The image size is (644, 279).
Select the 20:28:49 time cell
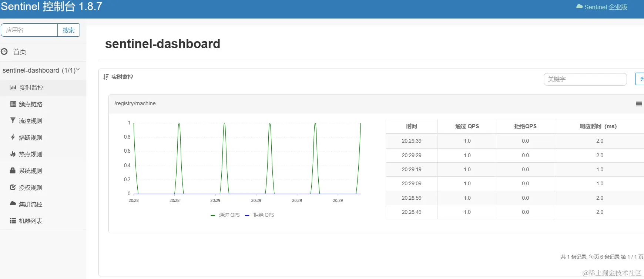click(412, 212)
